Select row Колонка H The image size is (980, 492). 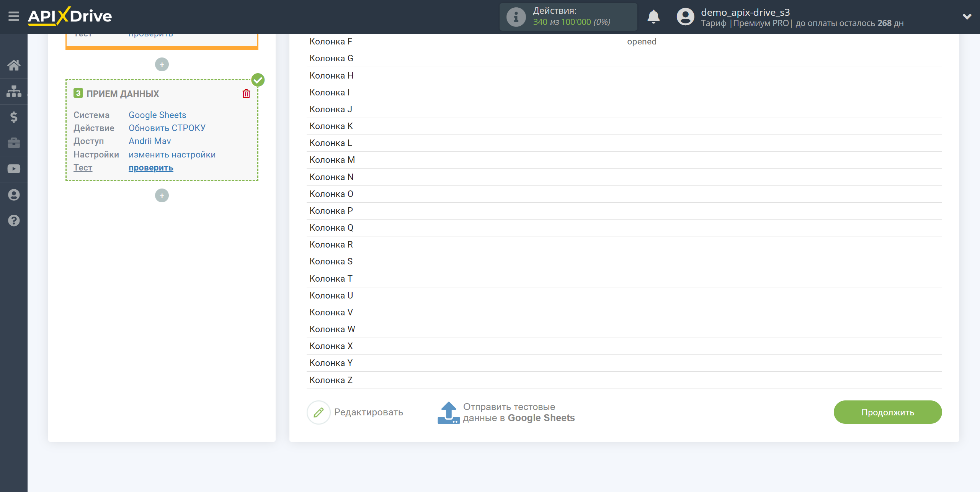point(624,75)
